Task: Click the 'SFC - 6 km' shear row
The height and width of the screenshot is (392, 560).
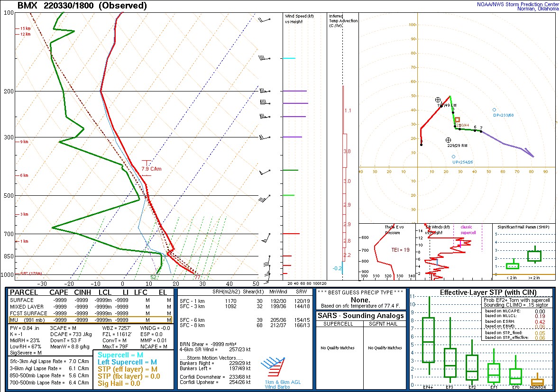Action: tap(245, 320)
